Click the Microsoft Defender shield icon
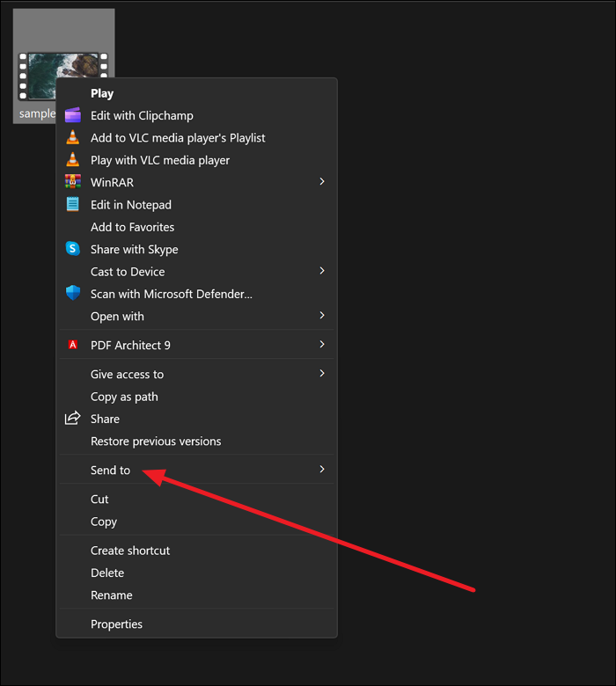This screenshot has height=686, width=616. coord(73,294)
